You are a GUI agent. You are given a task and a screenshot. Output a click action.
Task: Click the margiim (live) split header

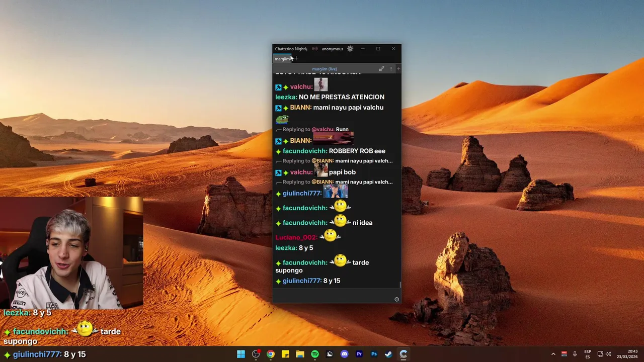325,69
